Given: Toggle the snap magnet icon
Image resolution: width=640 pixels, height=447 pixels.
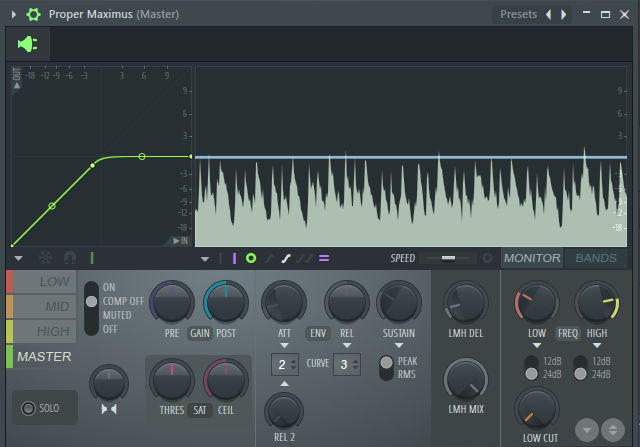Looking at the screenshot, I should pyautogui.click(x=70, y=258).
